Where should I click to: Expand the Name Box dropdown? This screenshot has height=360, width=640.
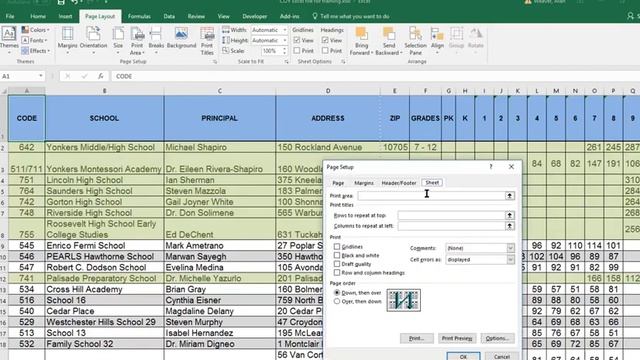click(40, 76)
